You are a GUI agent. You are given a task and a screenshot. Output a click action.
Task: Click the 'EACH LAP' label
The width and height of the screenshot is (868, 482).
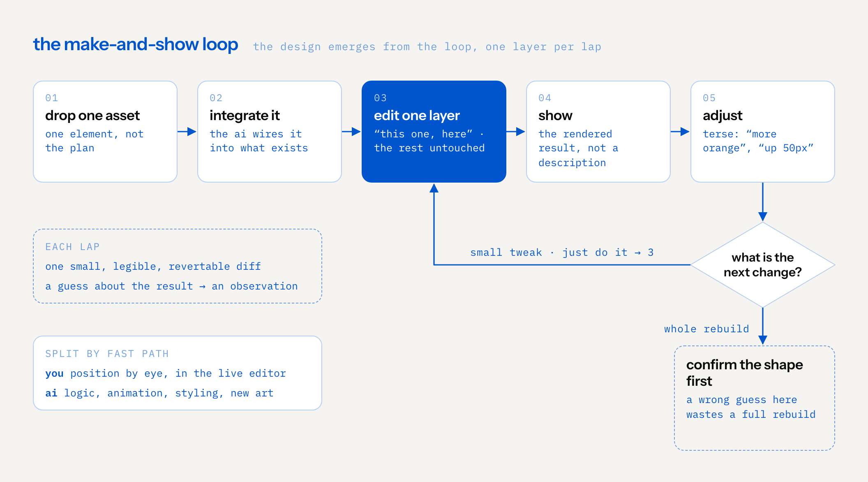tap(72, 247)
